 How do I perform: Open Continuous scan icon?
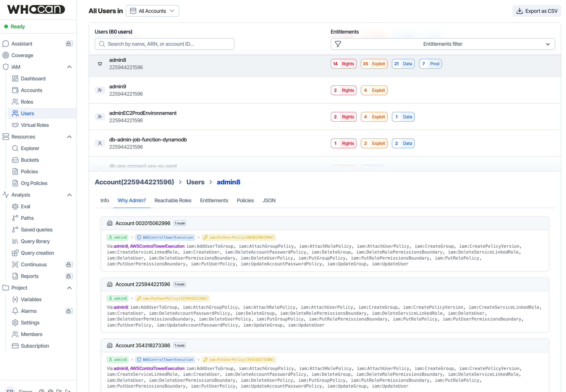[x=15, y=265]
